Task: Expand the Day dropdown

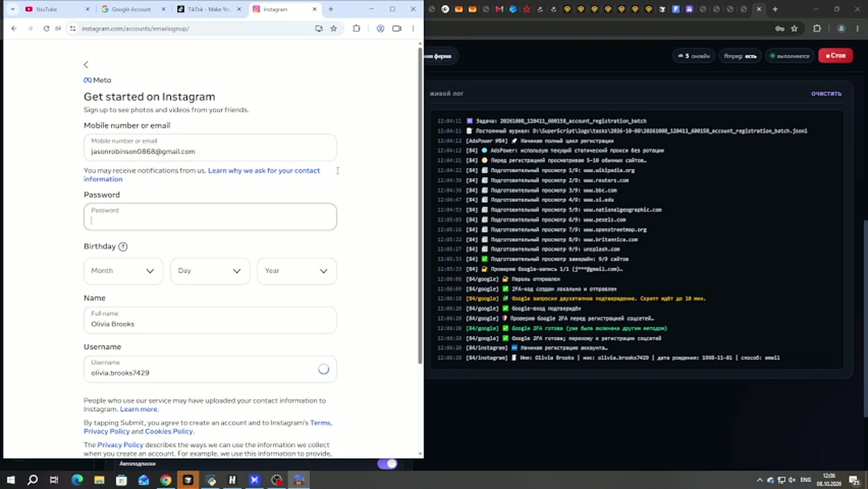Action: click(x=210, y=271)
